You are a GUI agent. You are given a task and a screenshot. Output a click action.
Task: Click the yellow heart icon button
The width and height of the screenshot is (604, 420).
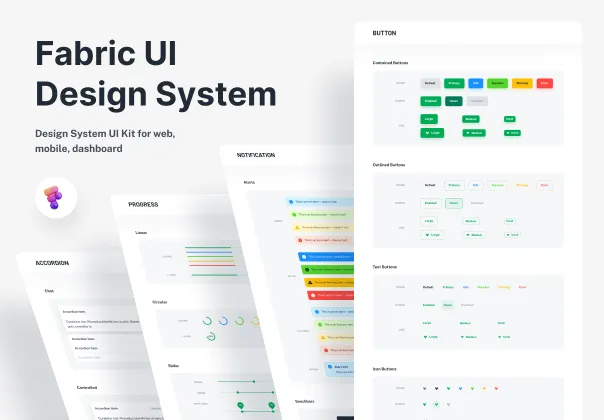(484, 388)
